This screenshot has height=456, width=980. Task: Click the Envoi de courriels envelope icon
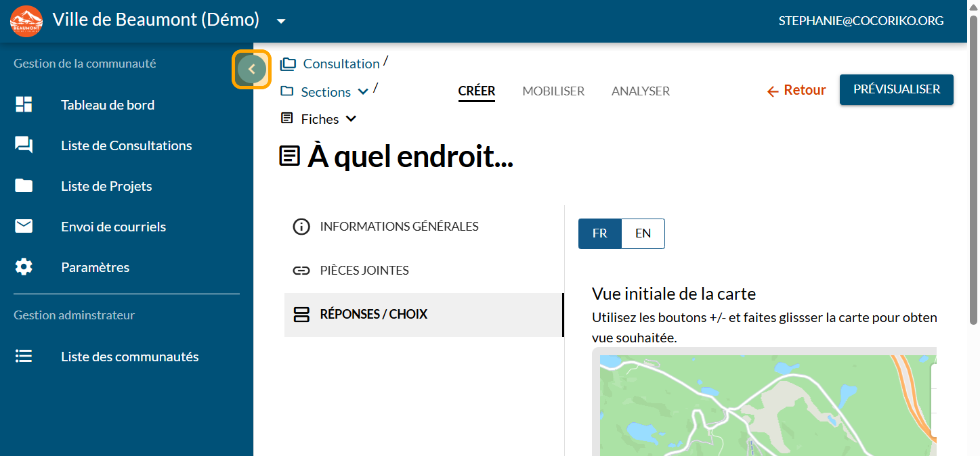pyautogui.click(x=24, y=227)
